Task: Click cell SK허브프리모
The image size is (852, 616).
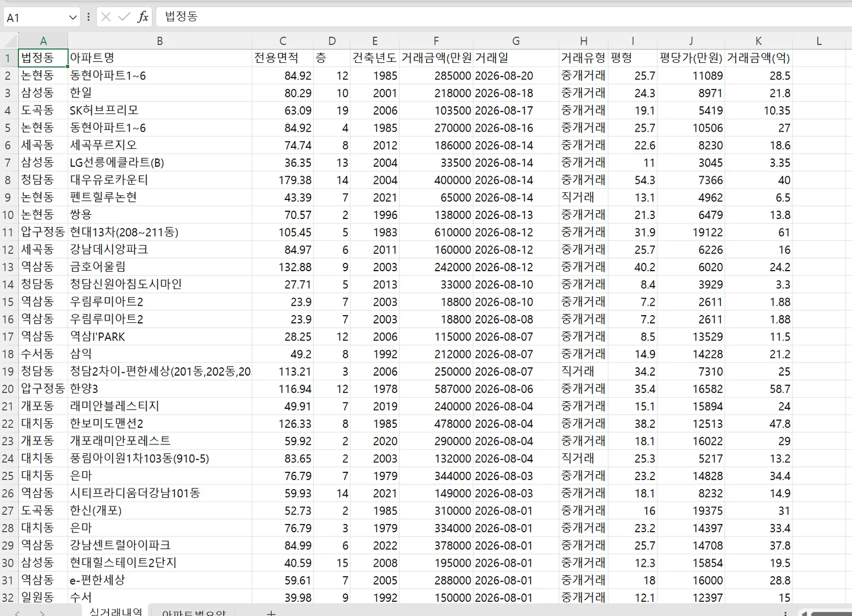Action: [x=160, y=110]
